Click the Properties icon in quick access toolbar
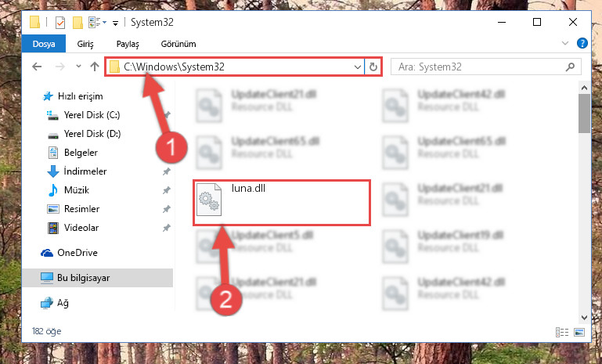The width and height of the screenshot is (602, 364). coord(60,22)
